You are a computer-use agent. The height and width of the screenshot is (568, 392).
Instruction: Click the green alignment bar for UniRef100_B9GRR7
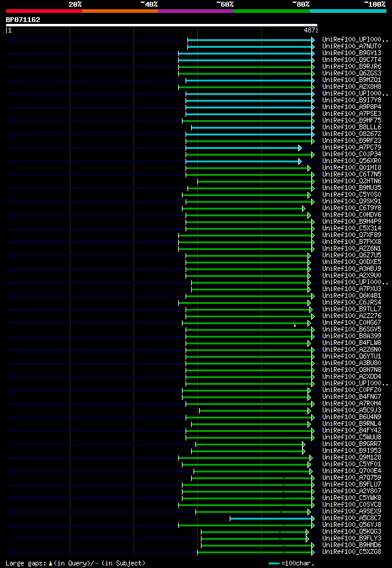(x=251, y=444)
